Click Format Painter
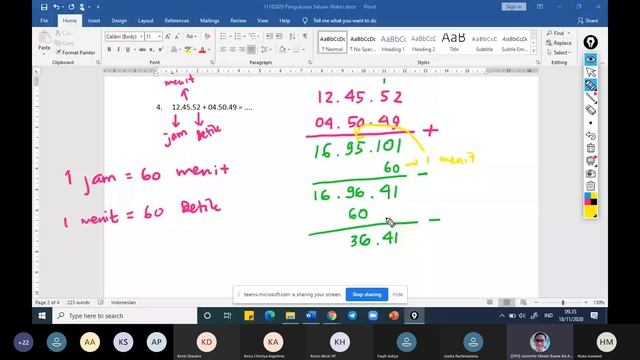This screenshot has width=640, height=360. pos(76,52)
